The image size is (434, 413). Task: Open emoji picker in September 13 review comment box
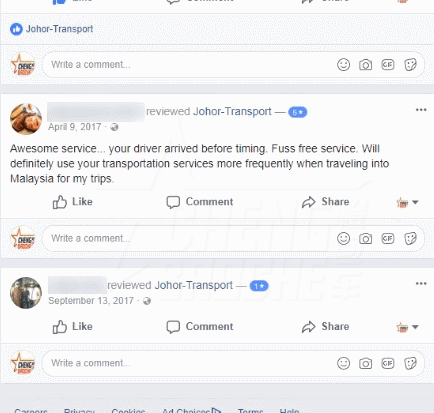coord(343,363)
